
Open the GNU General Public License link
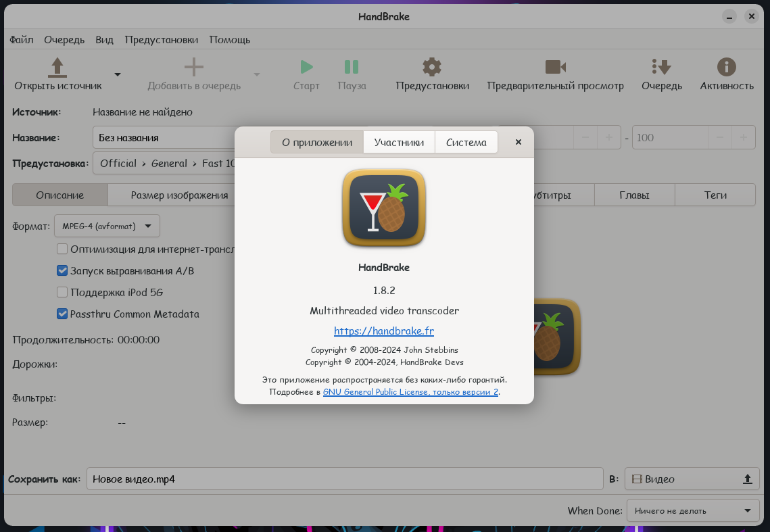[x=410, y=391]
